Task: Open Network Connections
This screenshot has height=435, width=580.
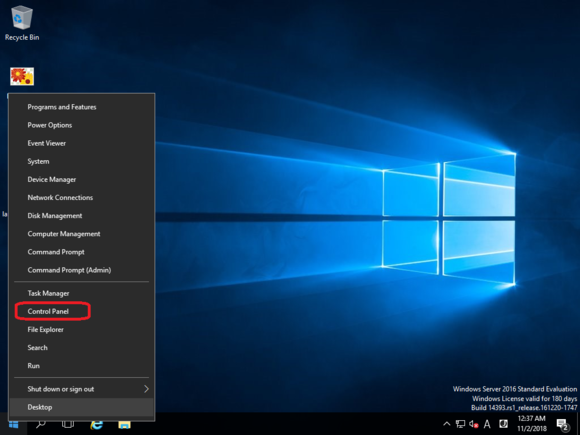Action: 81,198
